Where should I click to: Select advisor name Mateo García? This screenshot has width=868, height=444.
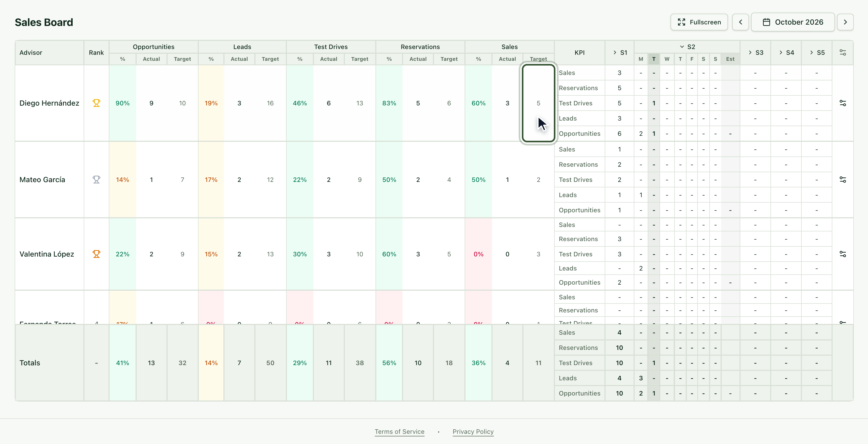42,180
